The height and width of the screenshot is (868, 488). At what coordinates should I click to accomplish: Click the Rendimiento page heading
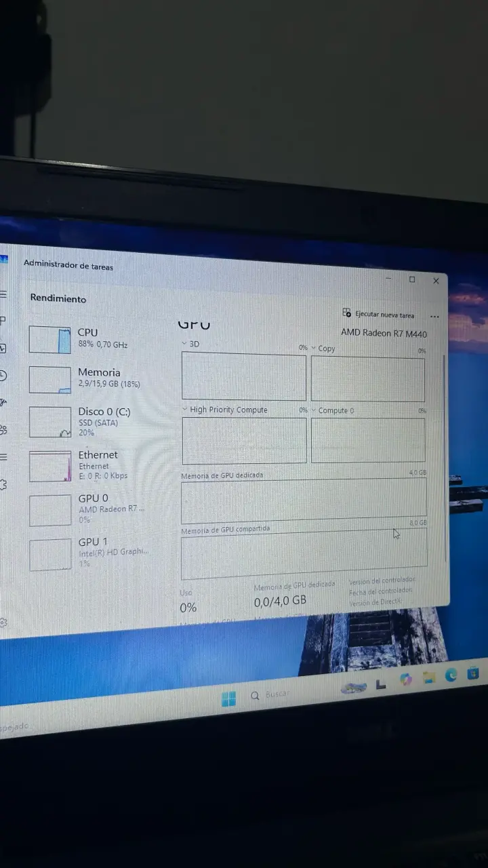(x=58, y=298)
